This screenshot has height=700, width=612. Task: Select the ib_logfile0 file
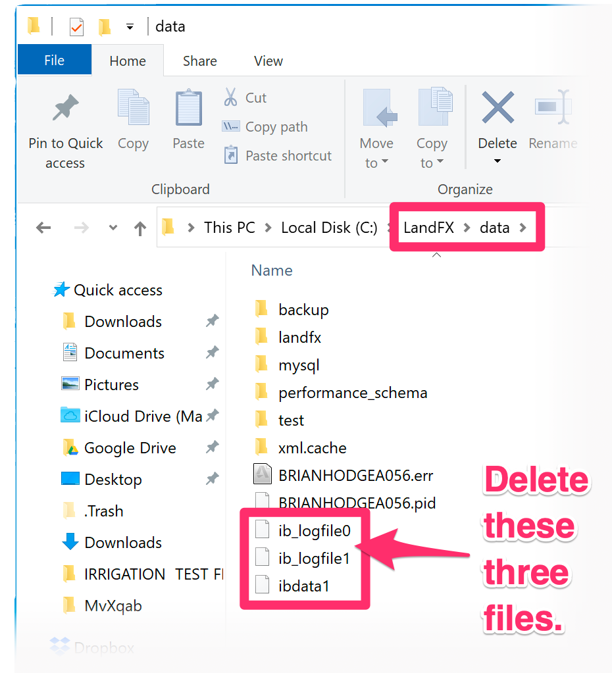click(x=303, y=530)
